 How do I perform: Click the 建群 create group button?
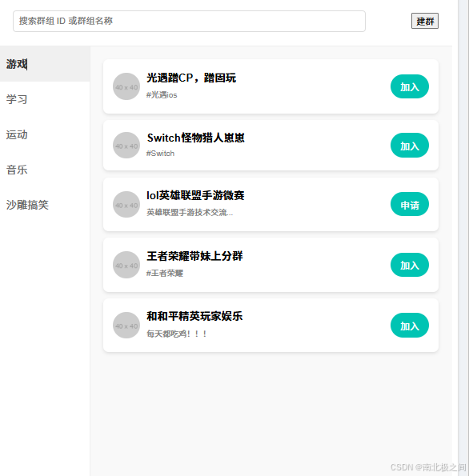click(x=425, y=21)
